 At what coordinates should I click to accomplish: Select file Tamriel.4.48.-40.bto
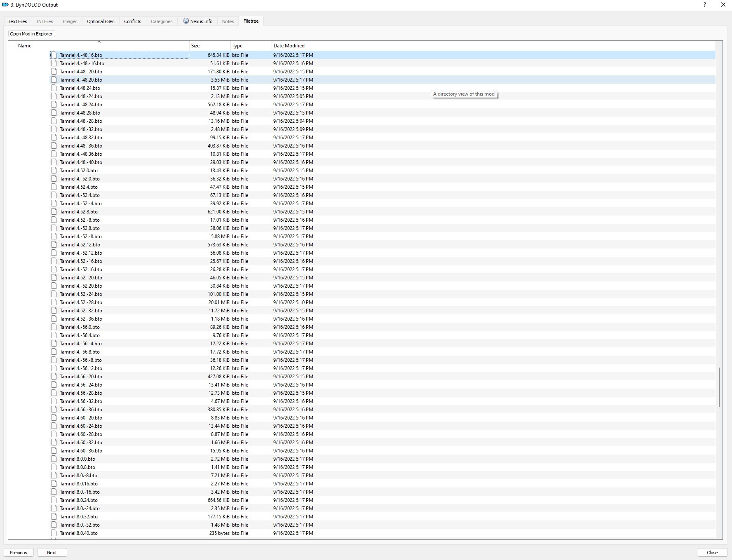tap(81, 162)
